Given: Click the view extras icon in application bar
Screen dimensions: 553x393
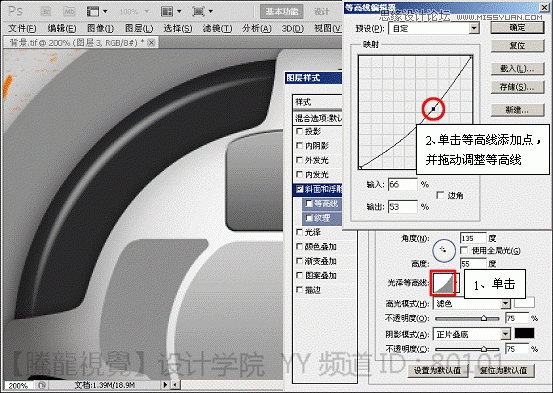Looking at the screenshot, I should [x=93, y=12].
